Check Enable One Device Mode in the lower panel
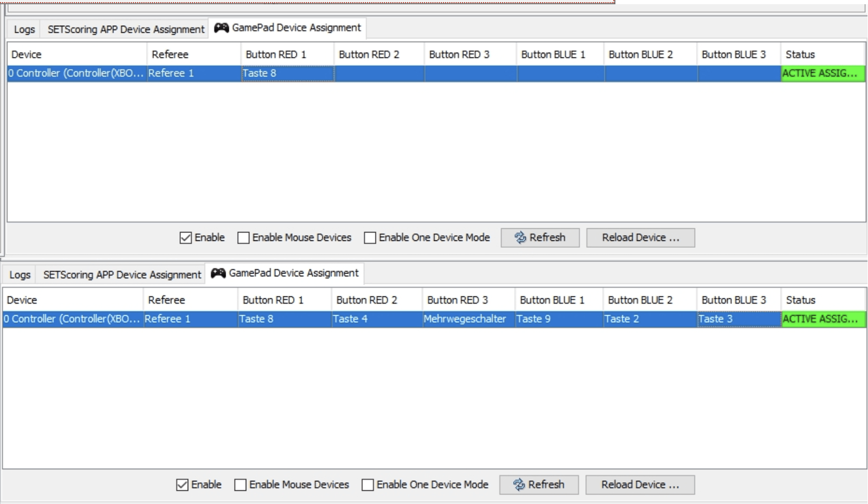This screenshot has width=868, height=504. point(368,484)
